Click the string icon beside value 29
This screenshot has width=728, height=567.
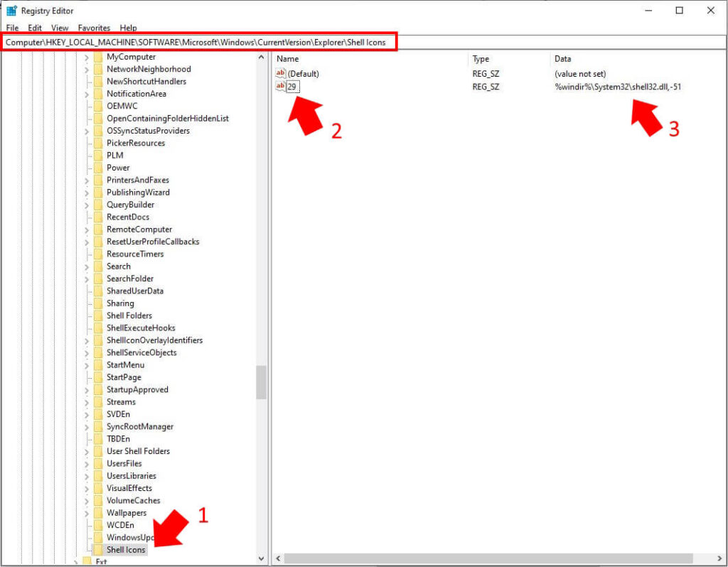tap(280, 87)
